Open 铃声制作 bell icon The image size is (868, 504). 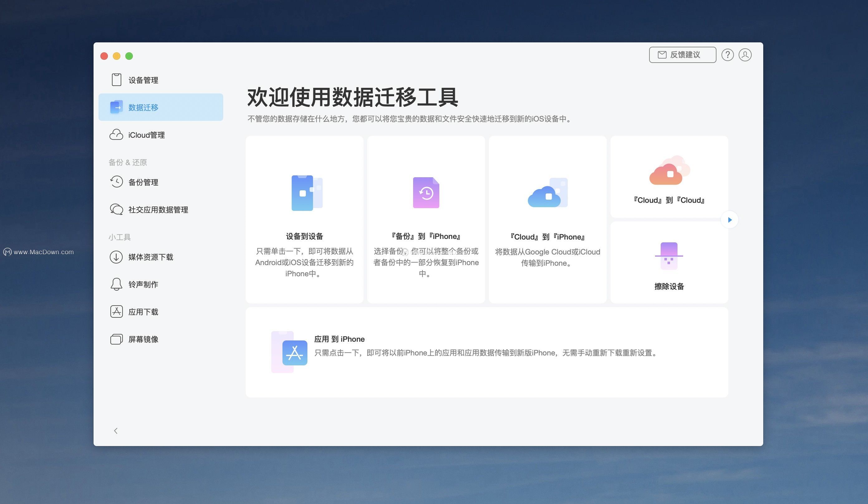click(x=116, y=284)
